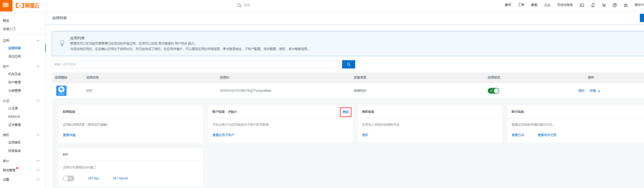Toggle the API enable switch

pyautogui.click(x=69, y=178)
